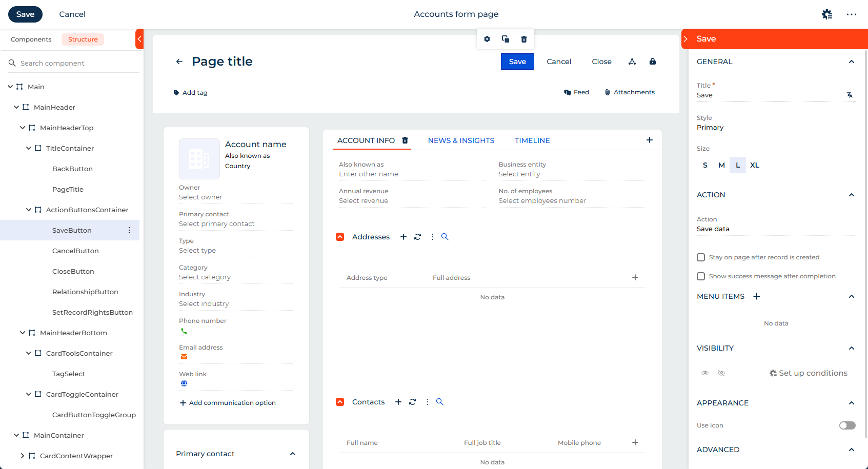Open the relationship diagram icon in header
Viewport: 868px width, 469px height.
(x=632, y=62)
